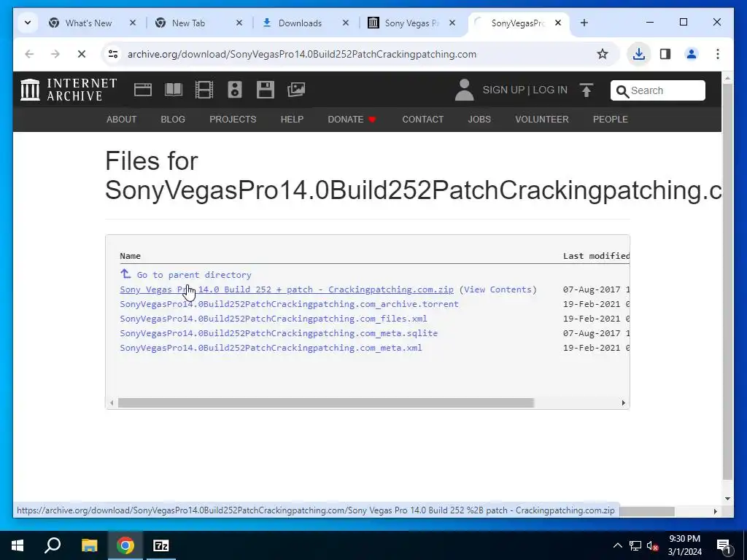
Task: Open the Web (Wayback) icon
Action: pos(142,90)
